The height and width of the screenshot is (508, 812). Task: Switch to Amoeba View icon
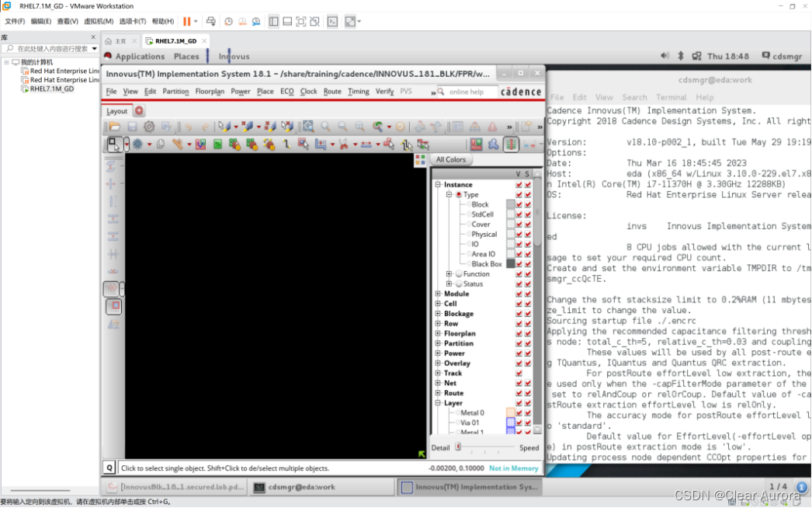click(493, 144)
